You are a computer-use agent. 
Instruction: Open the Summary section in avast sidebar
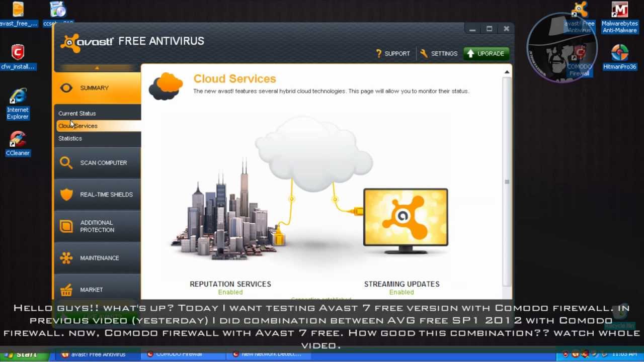coord(98,88)
